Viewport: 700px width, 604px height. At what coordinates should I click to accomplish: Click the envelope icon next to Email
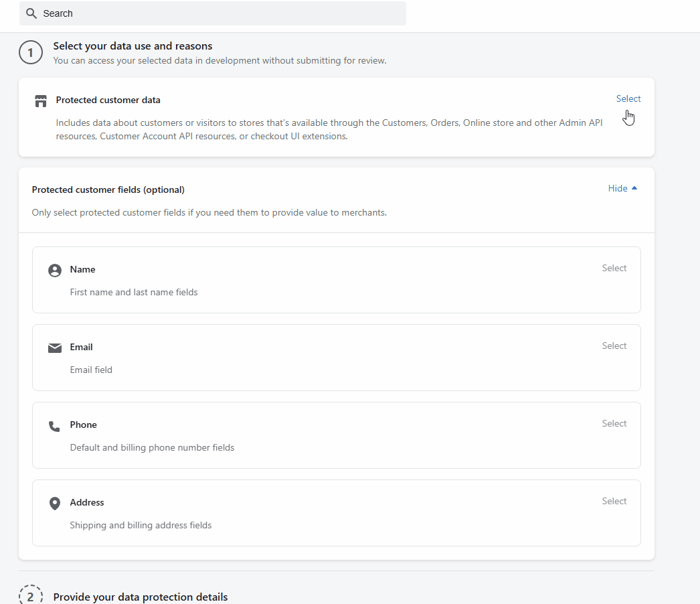pyautogui.click(x=55, y=348)
